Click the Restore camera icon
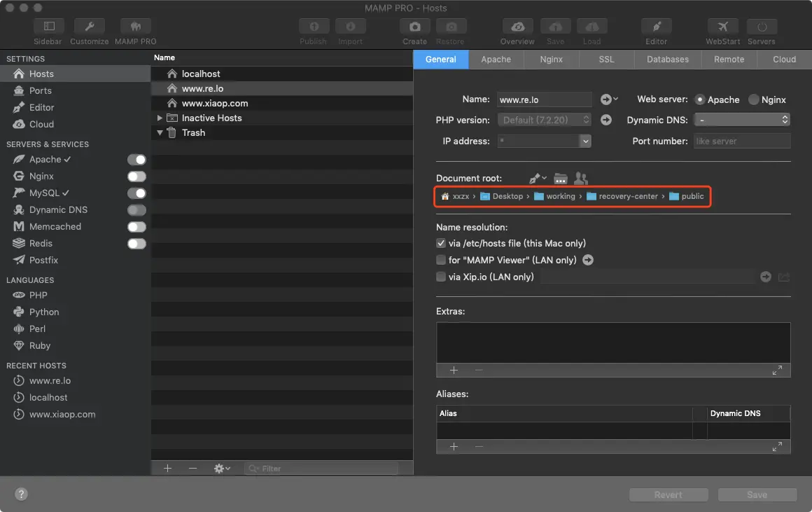Screen dimensions: 812x512 click(451, 26)
